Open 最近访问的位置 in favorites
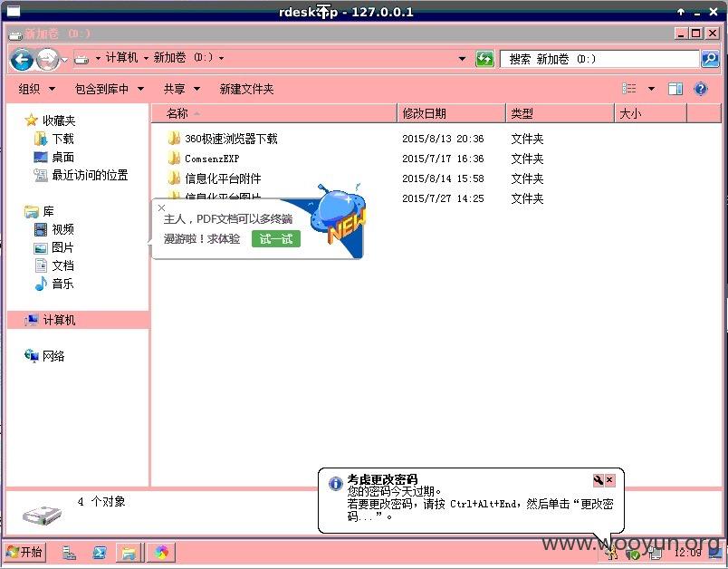Screen dimensions: 728x569 (81, 175)
